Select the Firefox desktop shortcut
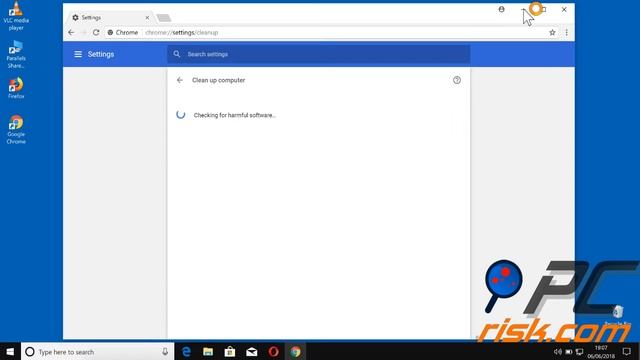 (16, 88)
